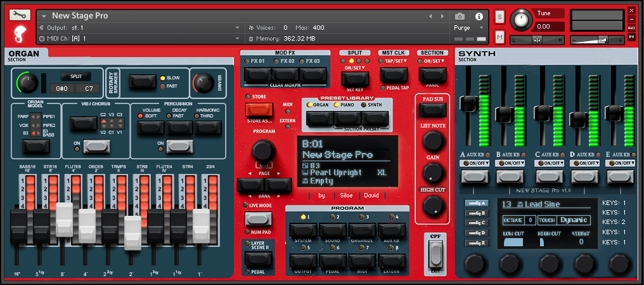Open the Section ON/SET dropdown
This screenshot has width=644, height=285.
coord(435,61)
